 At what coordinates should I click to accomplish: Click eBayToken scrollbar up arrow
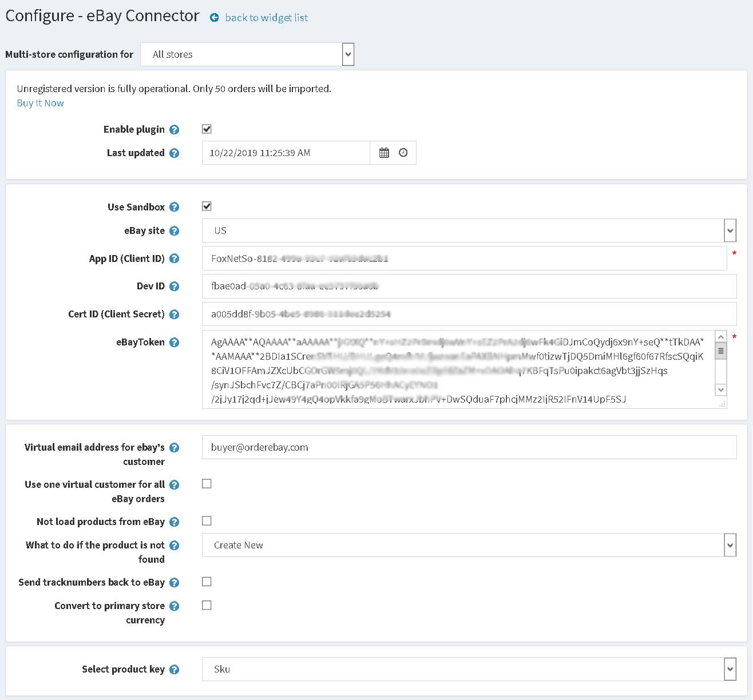(x=721, y=337)
